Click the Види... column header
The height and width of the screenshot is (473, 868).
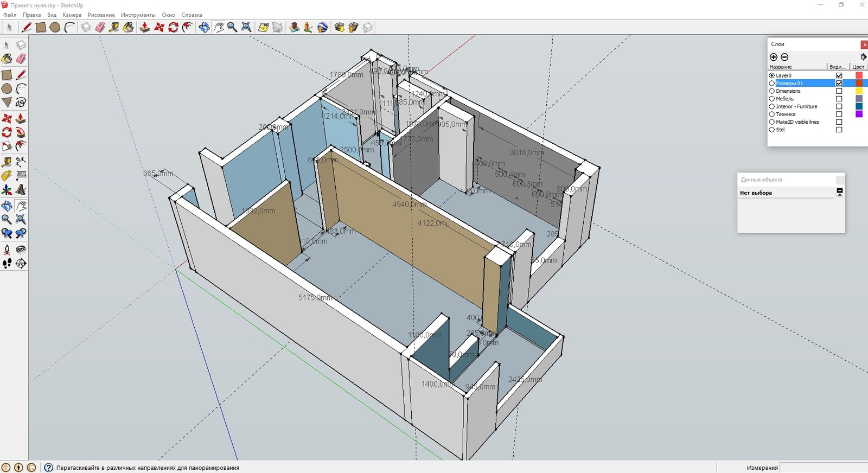coord(838,67)
